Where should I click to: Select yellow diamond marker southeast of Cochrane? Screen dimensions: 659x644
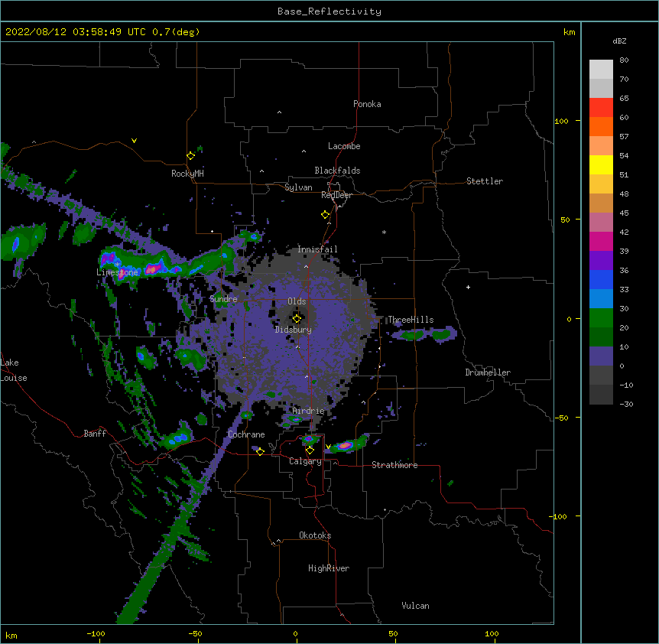tap(260, 451)
